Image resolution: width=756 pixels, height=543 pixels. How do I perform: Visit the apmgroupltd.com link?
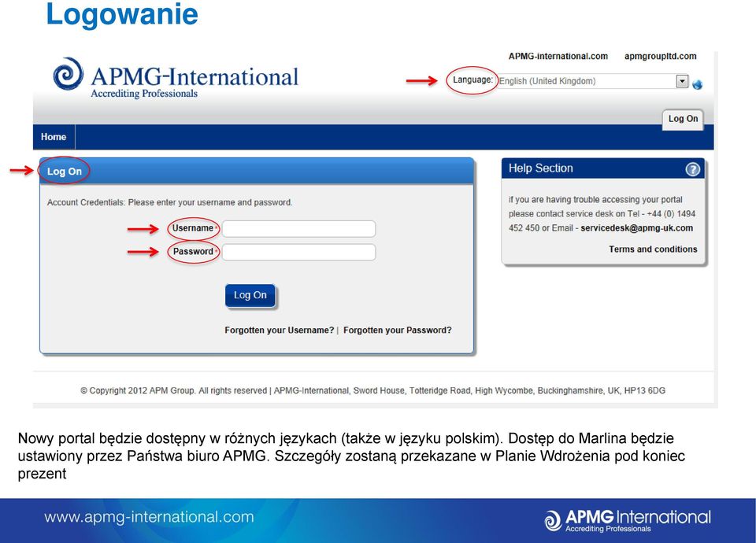pyautogui.click(x=660, y=57)
